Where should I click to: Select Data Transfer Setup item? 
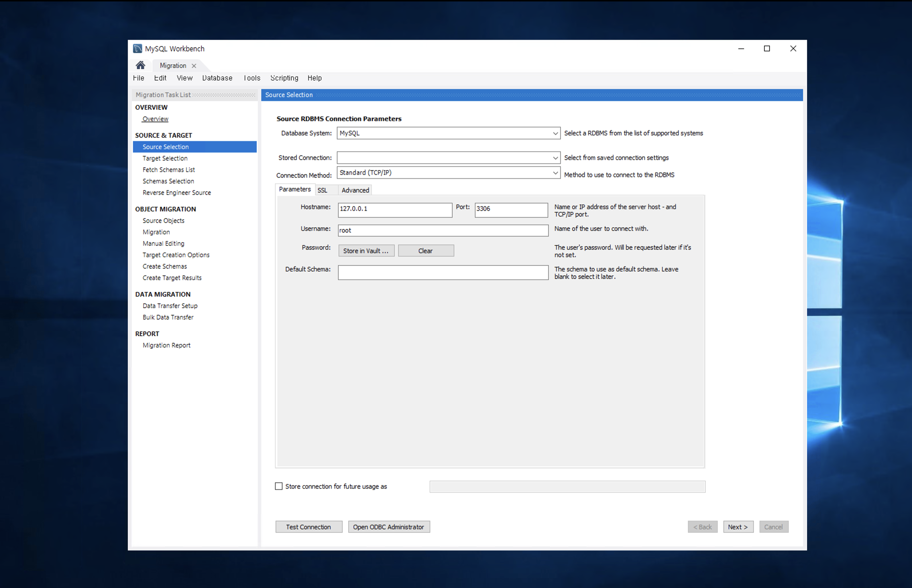coord(170,306)
